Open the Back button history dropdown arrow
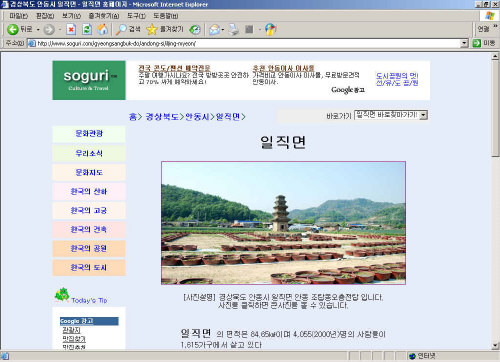The image size is (500, 362). coord(38,30)
